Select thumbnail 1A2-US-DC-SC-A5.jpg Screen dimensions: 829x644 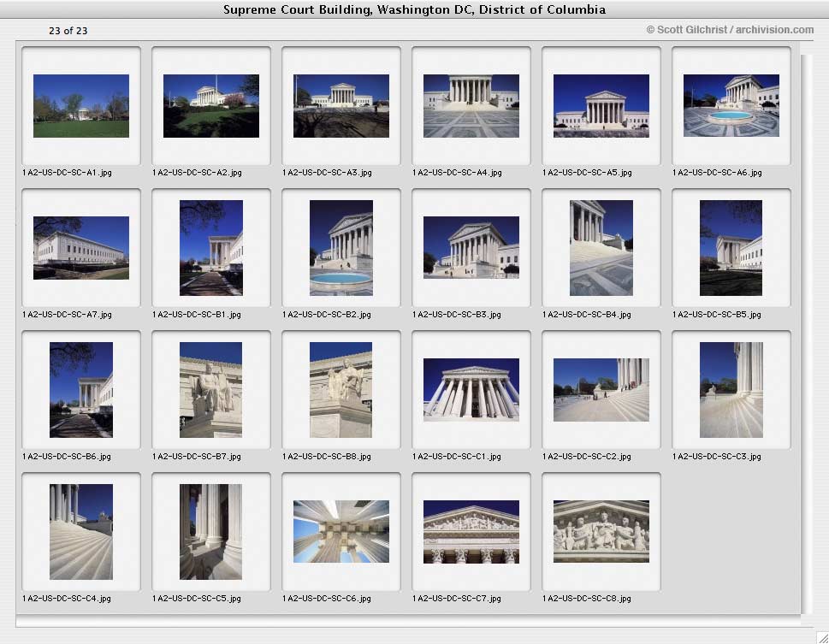(601, 106)
